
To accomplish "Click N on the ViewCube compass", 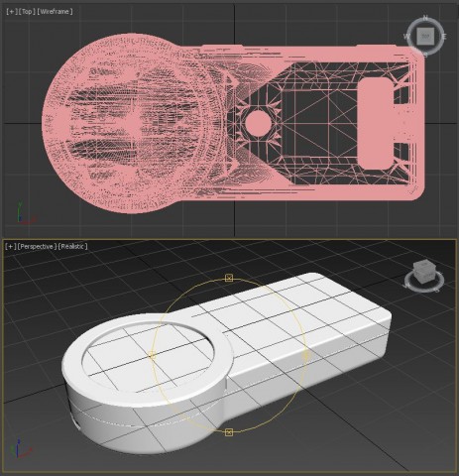I will (425, 18).
